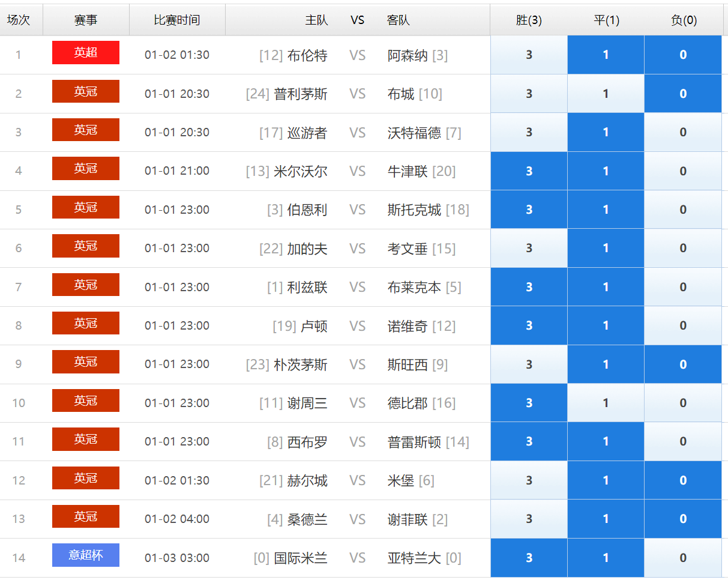Click the 平(1) column header
The width and height of the screenshot is (728, 583).
(606, 20)
